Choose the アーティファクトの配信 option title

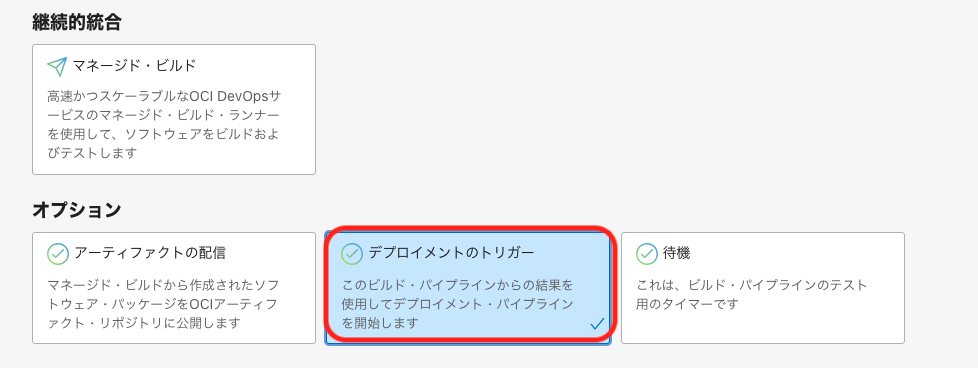click(150, 253)
